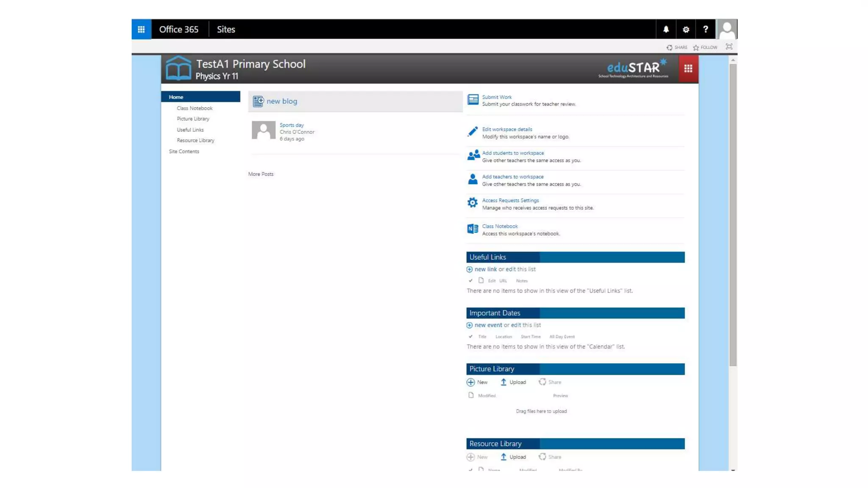The height and width of the screenshot is (488, 868).
Task: Follow this site with the star
Action: pyautogui.click(x=705, y=47)
